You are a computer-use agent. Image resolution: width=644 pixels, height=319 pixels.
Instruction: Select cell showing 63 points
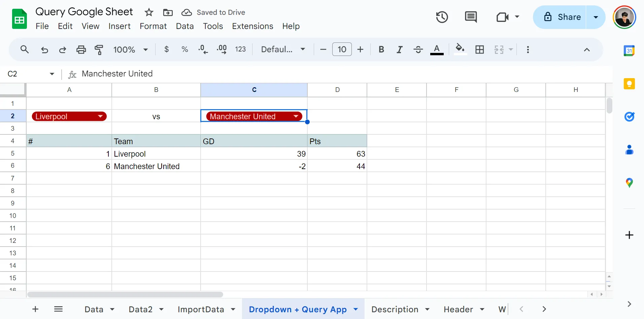coord(337,154)
